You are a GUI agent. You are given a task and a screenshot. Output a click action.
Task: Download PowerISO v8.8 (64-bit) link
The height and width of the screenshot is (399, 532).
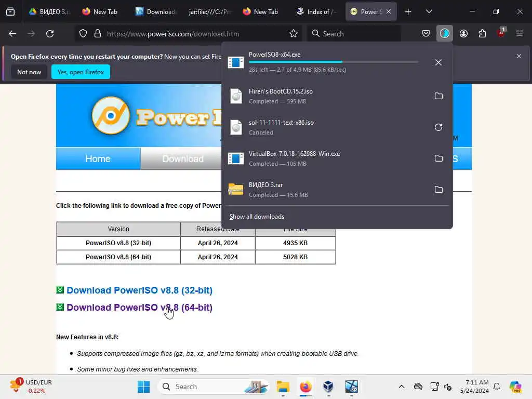tap(139, 308)
